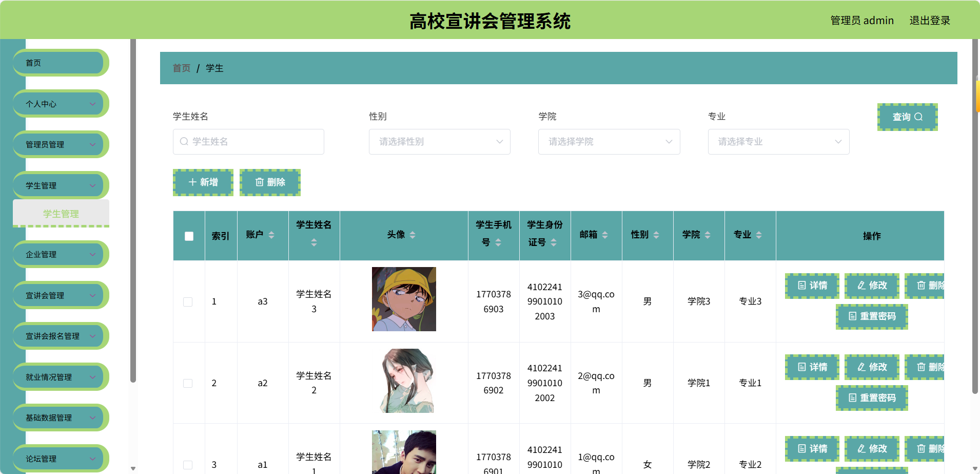Viewport: 980px width, 474px height.
Task: Expand 论坛管理 sidebar menu
Action: [x=60, y=459]
